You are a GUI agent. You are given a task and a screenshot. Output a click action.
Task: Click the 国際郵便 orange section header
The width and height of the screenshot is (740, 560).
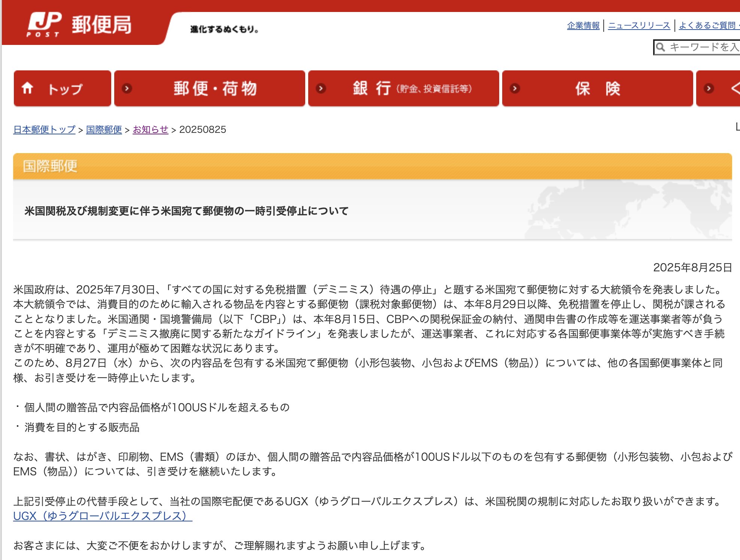pos(372,166)
